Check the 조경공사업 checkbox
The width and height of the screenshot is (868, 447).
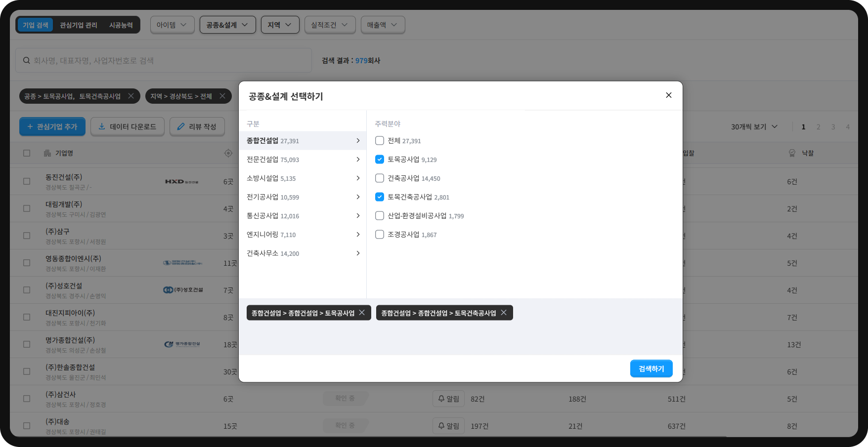click(x=380, y=235)
